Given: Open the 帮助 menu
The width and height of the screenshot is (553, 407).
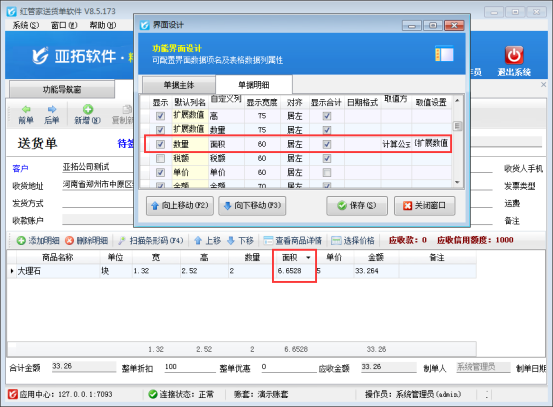Looking at the screenshot, I should (x=103, y=25).
